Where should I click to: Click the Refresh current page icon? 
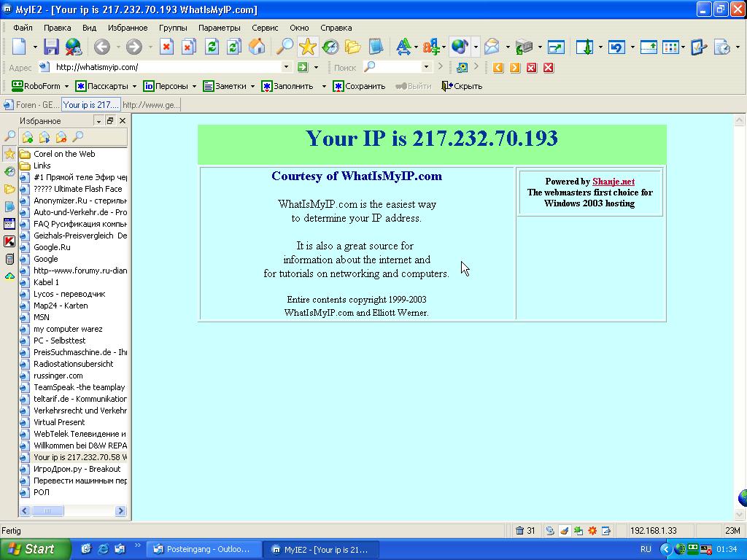pos(212,47)
